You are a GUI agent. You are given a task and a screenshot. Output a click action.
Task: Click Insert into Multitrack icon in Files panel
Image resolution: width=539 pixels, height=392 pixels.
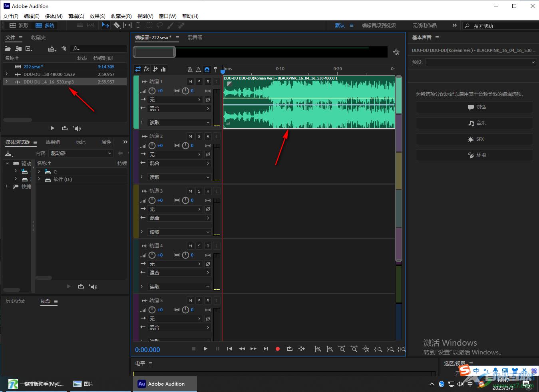(52, 49)
